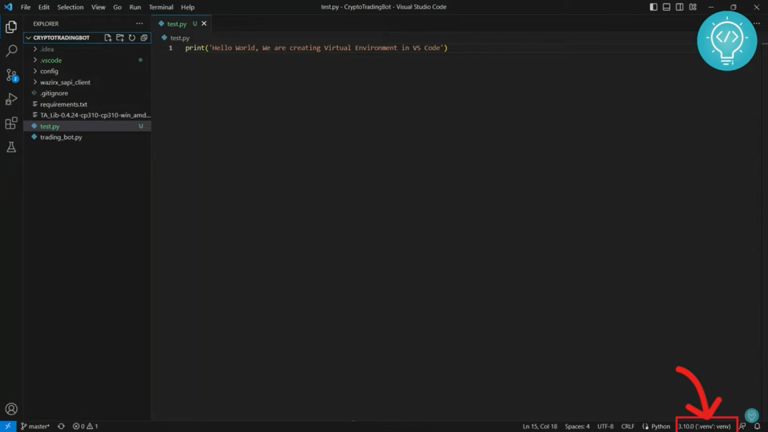Open Run and Debug view
The width and height of the screenshot is (768, 432).
coord(11,99)
